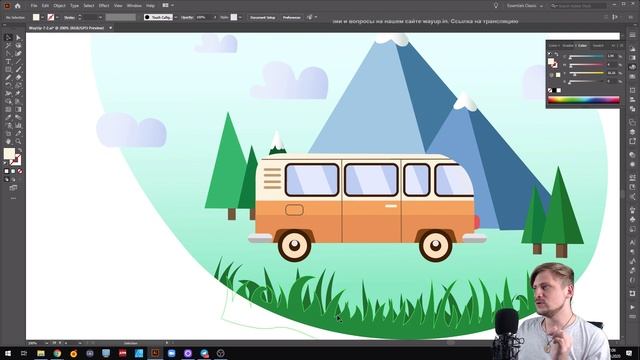Expand the Opacity value dropdown arrow
The image size is (640, 360).
coord(215,17)
